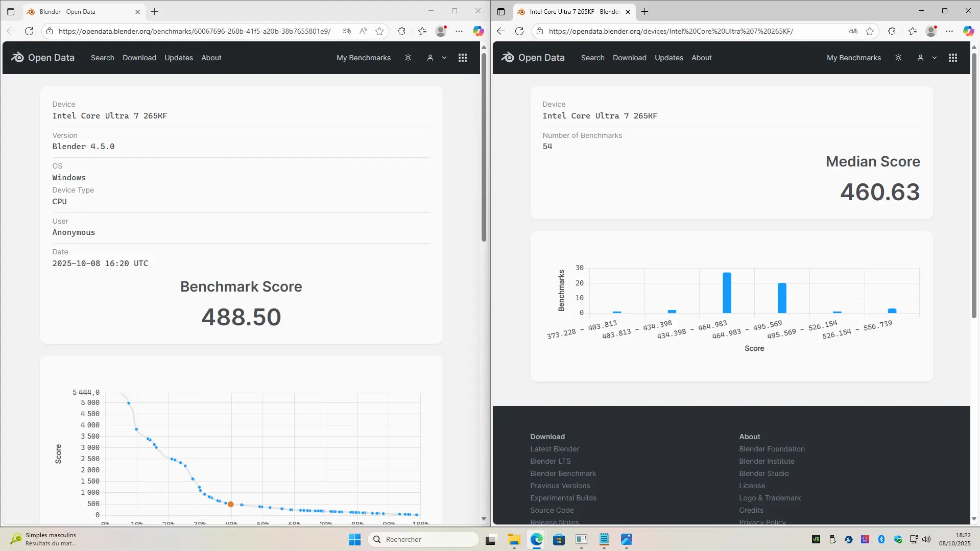
Task: Reload the device page in right window
Action: click(x=519, y=31)
